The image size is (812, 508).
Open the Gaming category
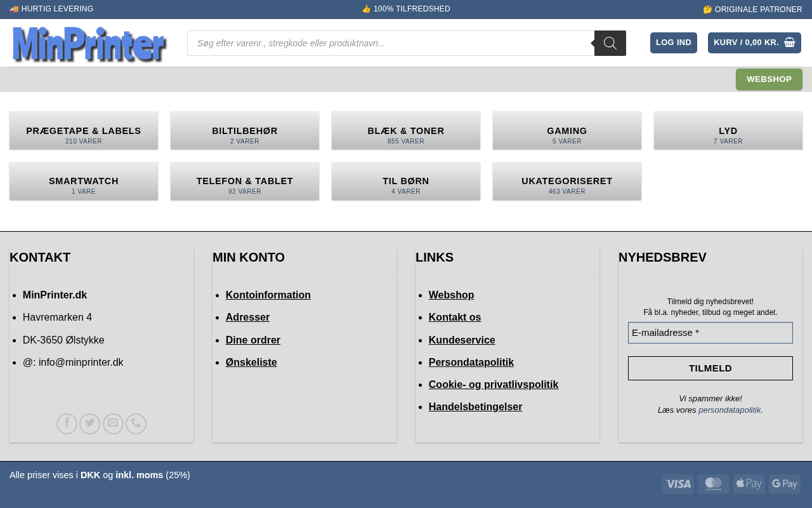[567, 130]
